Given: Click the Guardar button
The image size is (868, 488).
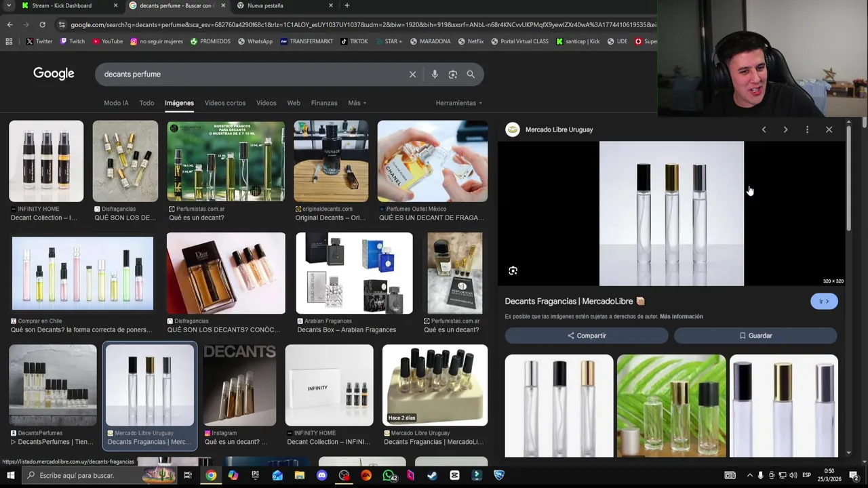Looking at the screenshot, I should coord(755,335).
